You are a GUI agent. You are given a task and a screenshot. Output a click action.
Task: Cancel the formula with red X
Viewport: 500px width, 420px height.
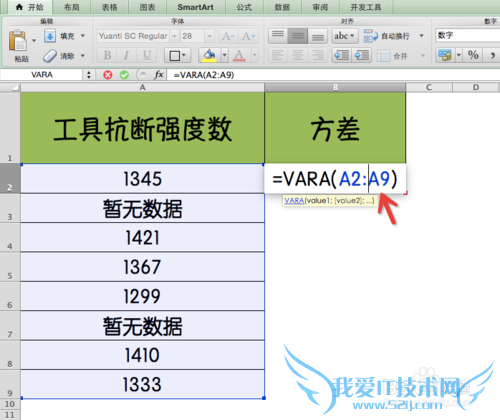point(107,75)
